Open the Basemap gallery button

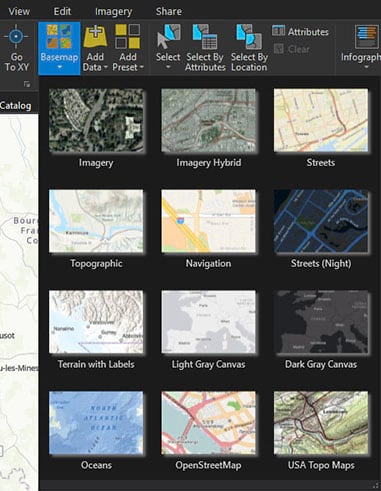point(59,48)
